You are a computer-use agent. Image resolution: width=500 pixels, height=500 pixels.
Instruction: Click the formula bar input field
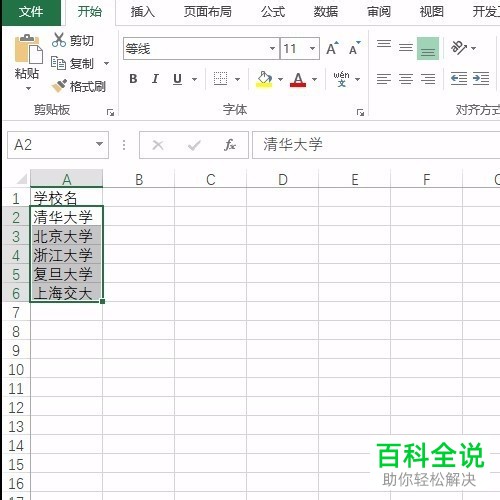(x=376, y=145)
